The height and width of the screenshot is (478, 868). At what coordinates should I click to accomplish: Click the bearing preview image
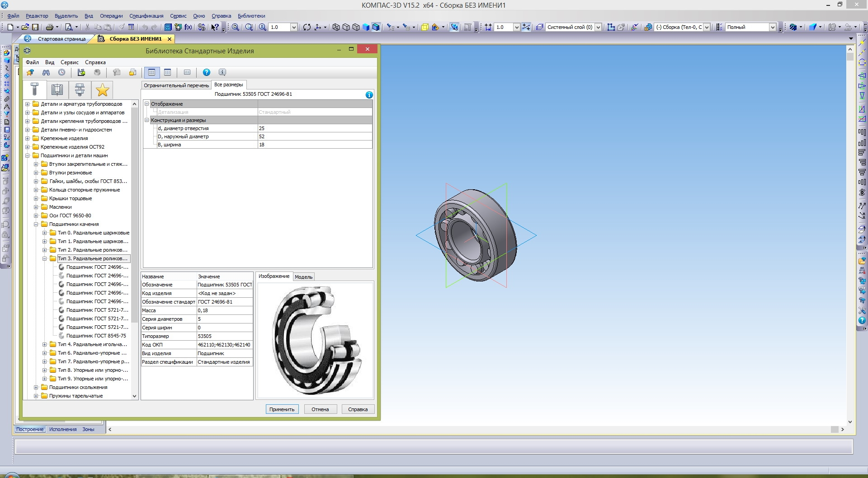pyautogui.click(x=315, y=340)
